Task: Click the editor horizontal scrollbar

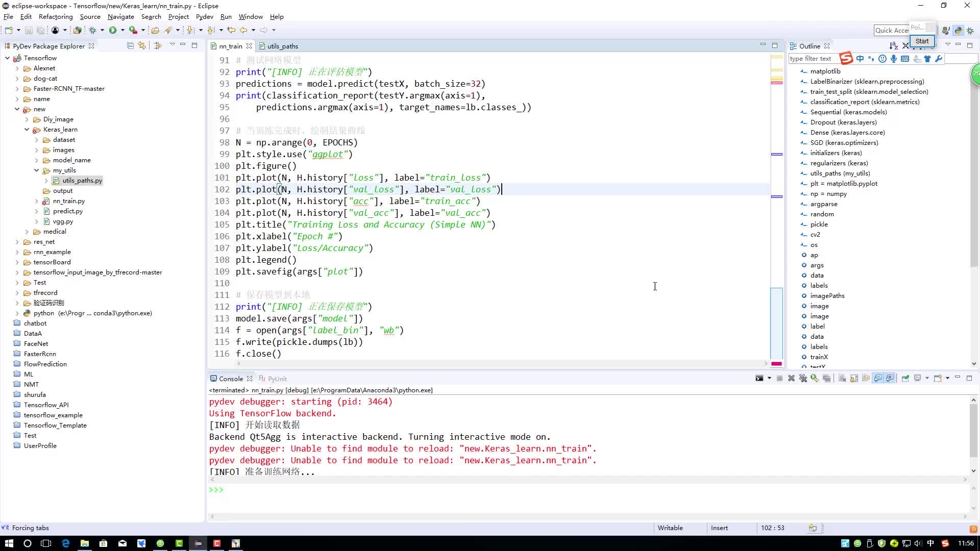Action: [x=503, y=364]
